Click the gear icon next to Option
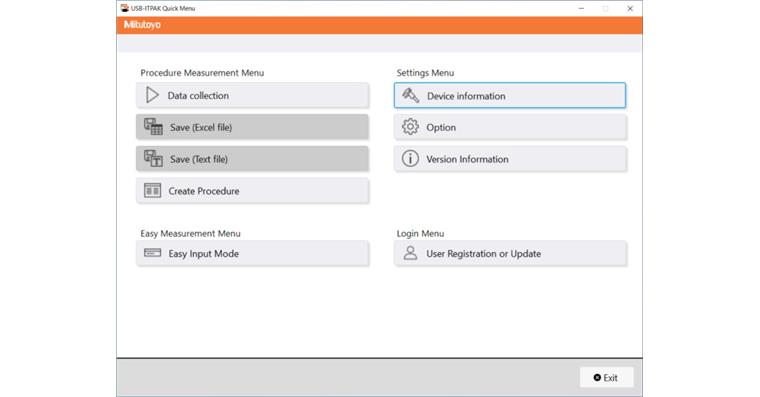The image size is (760, 397). pyautogui.click(x=410, y=127)
